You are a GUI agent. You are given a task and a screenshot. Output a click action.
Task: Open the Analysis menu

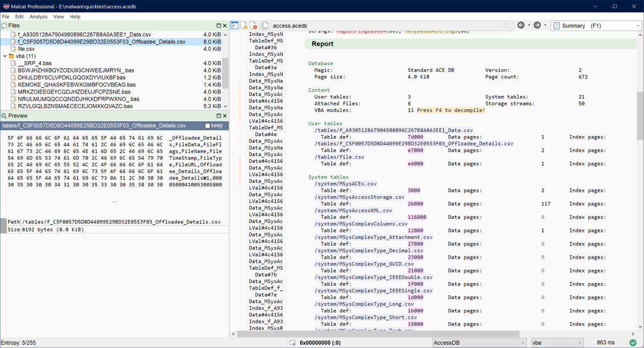point(39,17)
